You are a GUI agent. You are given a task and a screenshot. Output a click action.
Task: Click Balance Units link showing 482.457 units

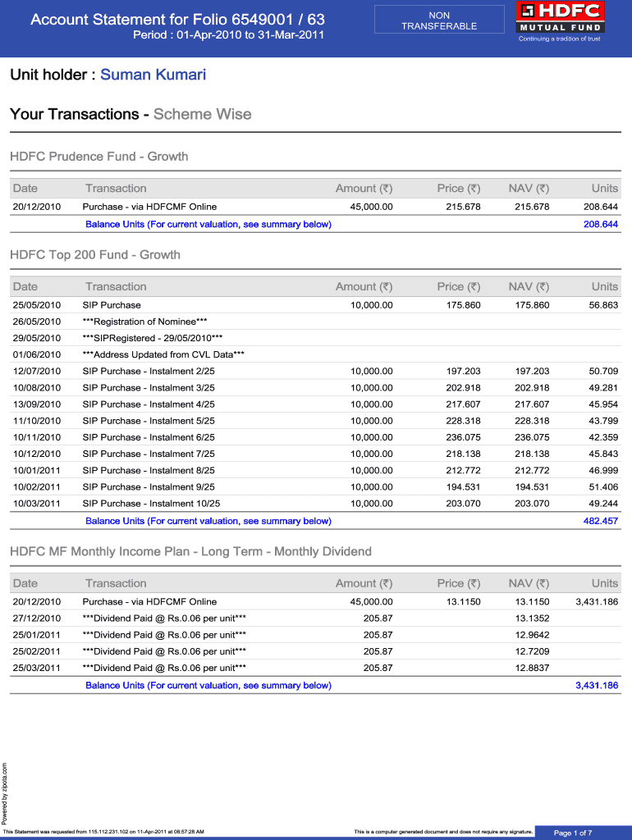(x=208, y=521)
